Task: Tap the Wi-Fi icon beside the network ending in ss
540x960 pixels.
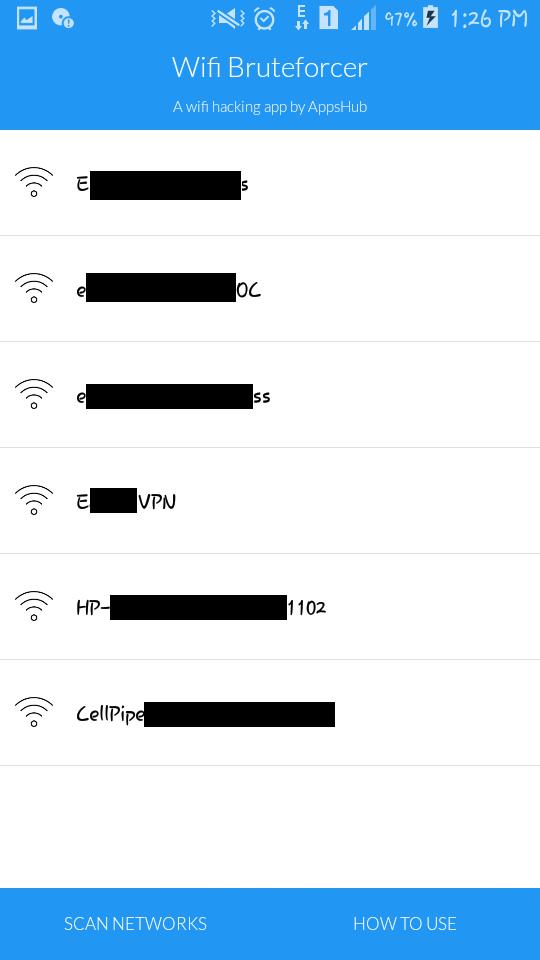Action: (34, 394)
